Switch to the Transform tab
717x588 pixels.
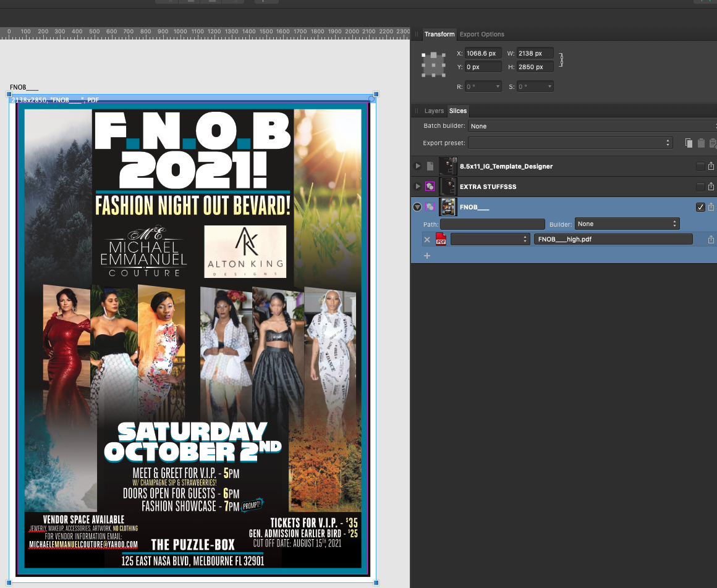coord(439,34)
